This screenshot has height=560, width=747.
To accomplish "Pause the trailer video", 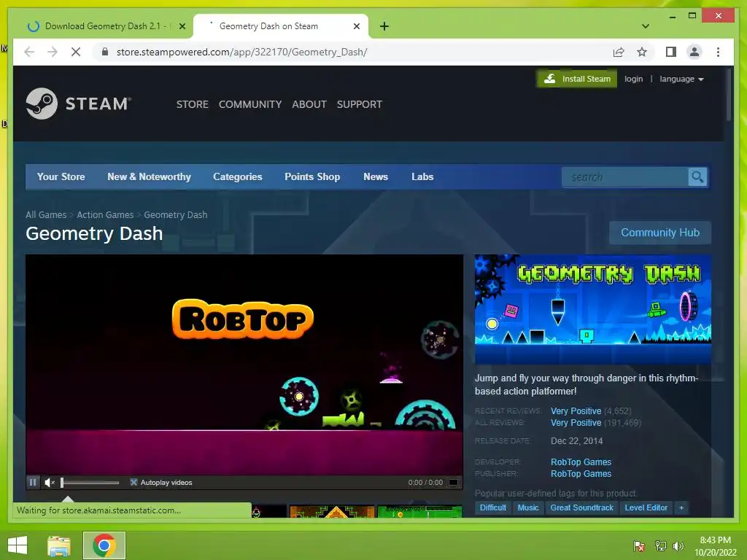I will pyautogui.click(x=33, y=483).
